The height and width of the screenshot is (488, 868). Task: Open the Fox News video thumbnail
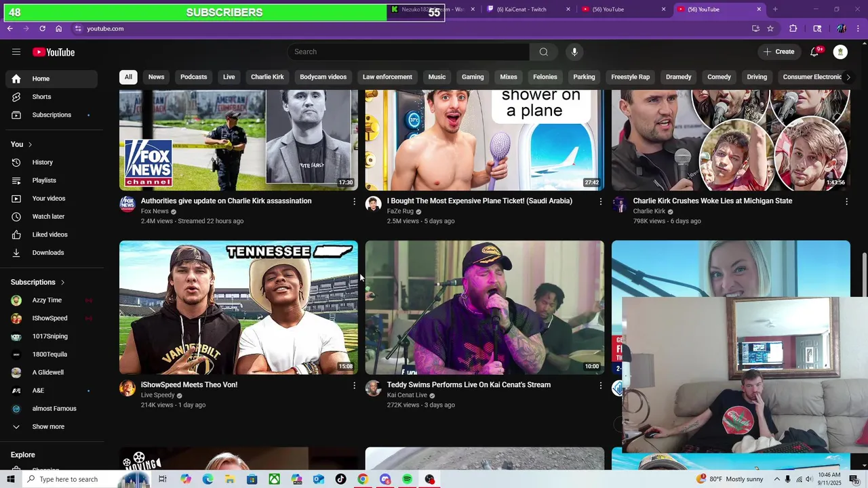(239, 140)
